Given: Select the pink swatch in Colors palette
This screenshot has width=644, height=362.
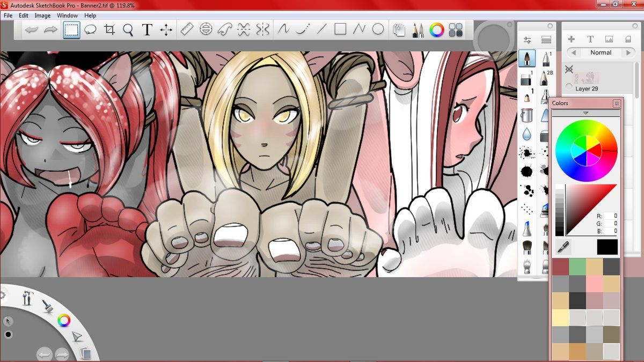Looking at the screenshot, I should tap(594, 284).
